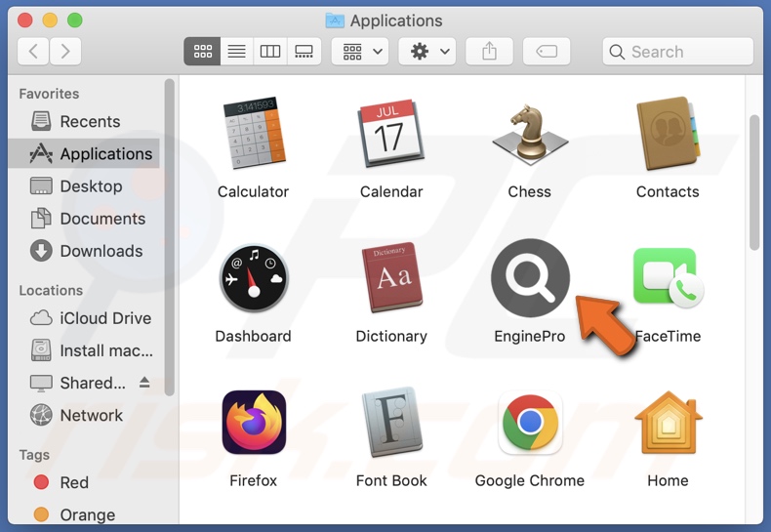Image resolution: width=771 pixels, height=532 pixels.
Task: Minimize the window using the yellow button
Action: point(50,20)
